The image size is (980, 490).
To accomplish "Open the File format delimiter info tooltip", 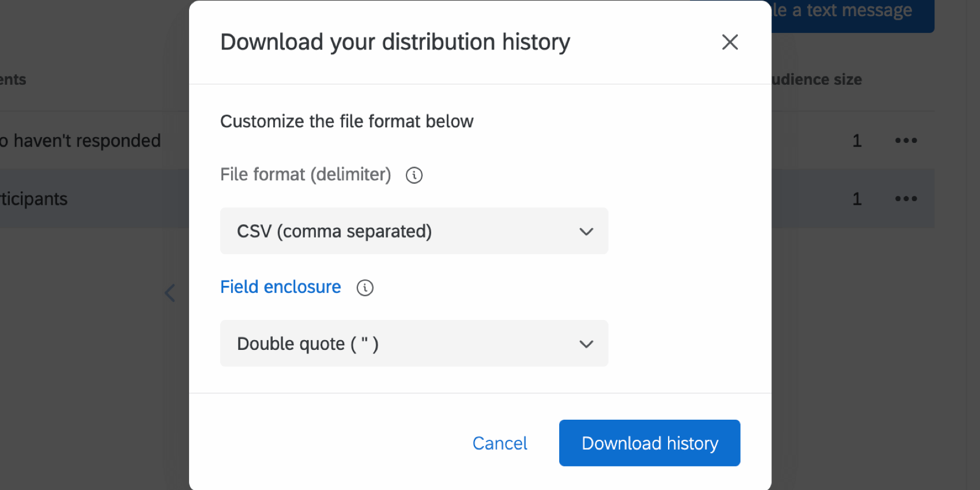I will pos(414,175).
